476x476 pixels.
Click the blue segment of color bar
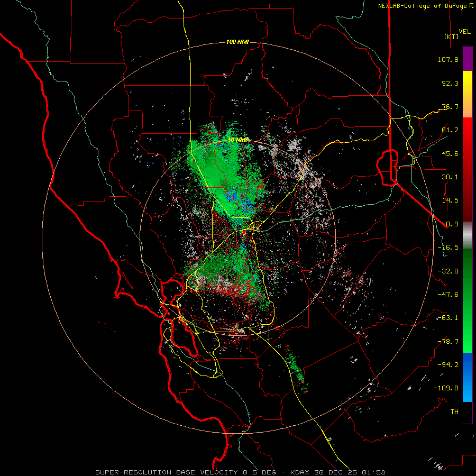pyautogui.click(x=467, y=377)
